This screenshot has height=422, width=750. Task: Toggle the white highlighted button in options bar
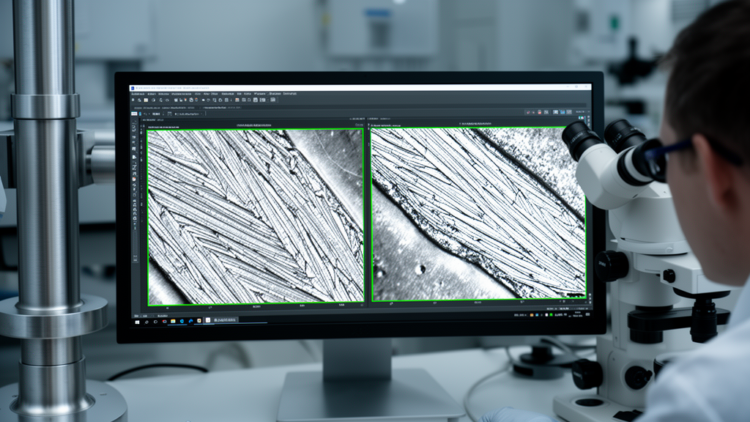point(134,113)
